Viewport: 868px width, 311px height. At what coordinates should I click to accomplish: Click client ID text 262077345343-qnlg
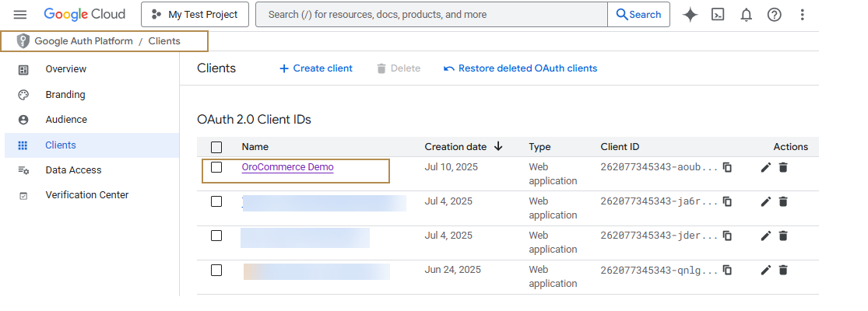click(659, 270)
